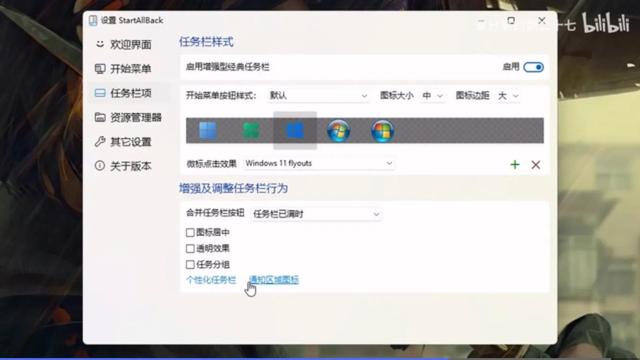Enable the 透明效果 checkbox
Viewport: 640px width, 360px height.
coord(190,249)
